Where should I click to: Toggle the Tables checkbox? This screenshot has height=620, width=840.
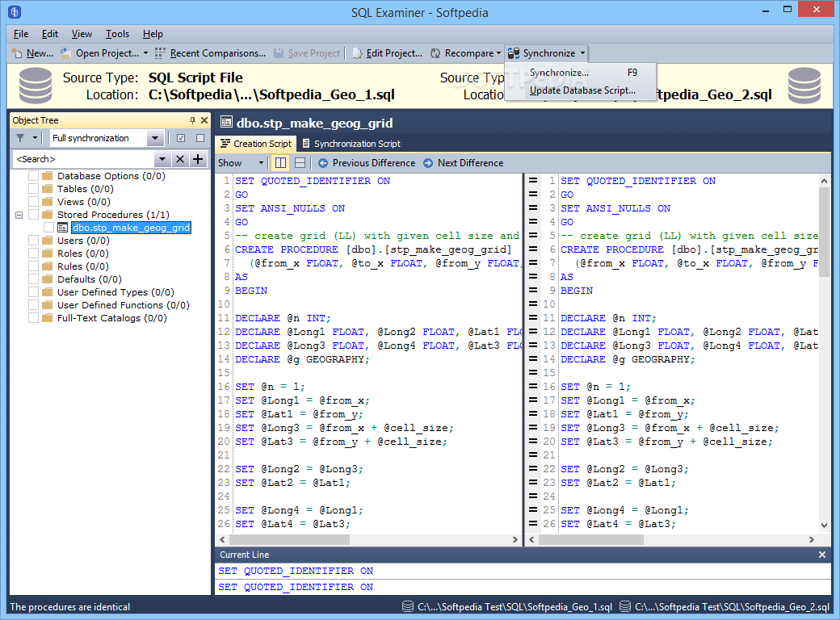(x=34, y=188)
